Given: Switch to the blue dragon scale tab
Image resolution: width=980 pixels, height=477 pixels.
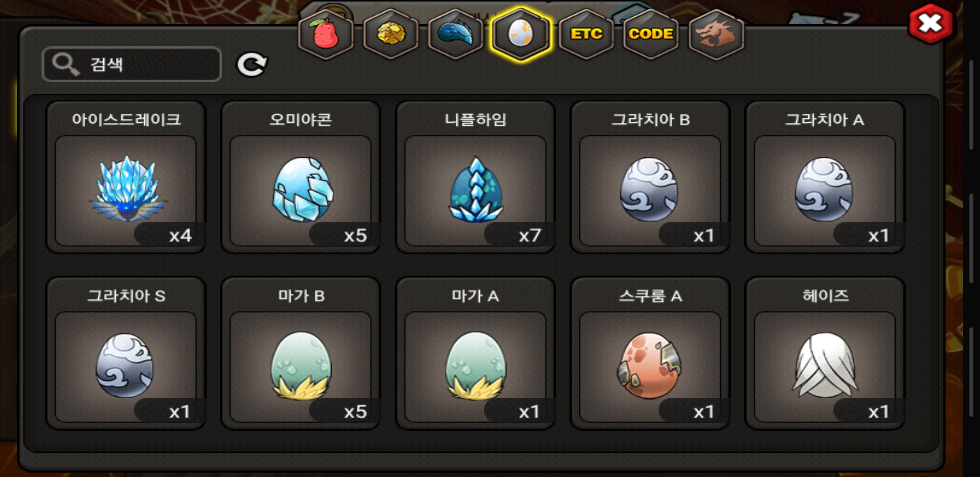Looking at the screenshot, I should pyautogui.click(x=456, y=34).
